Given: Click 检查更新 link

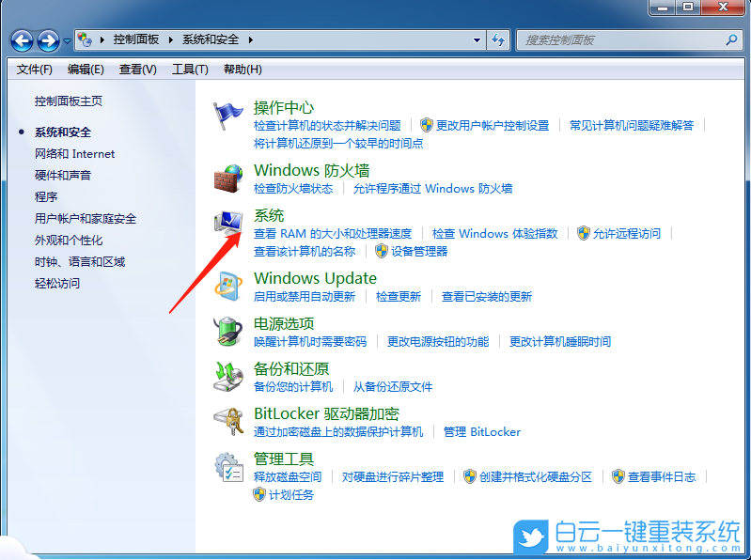Looking at the screenshot, I should (x=399, y=296).
